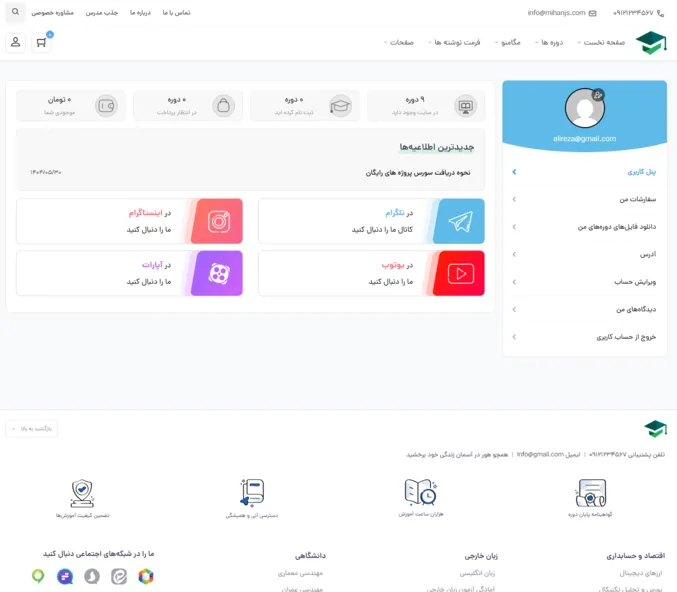
Task: Click the Aparat icon card
Action: (218, 273)
